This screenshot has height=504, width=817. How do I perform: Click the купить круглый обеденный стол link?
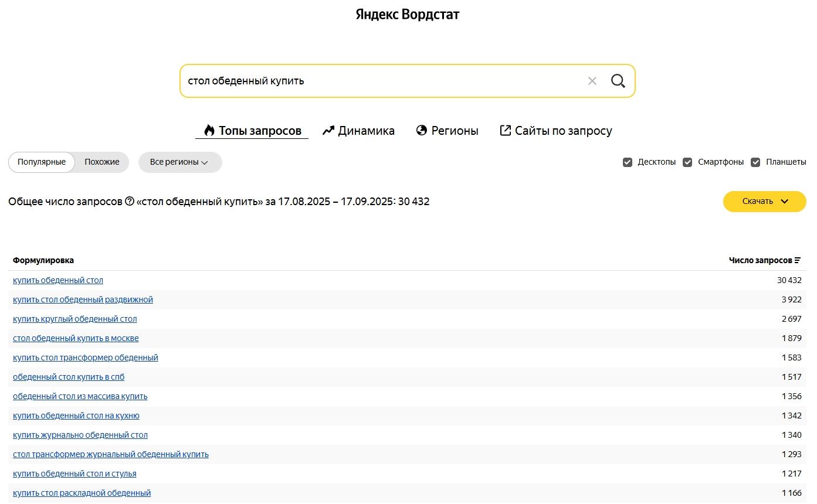pyautogui.click(x=74, y=319)
